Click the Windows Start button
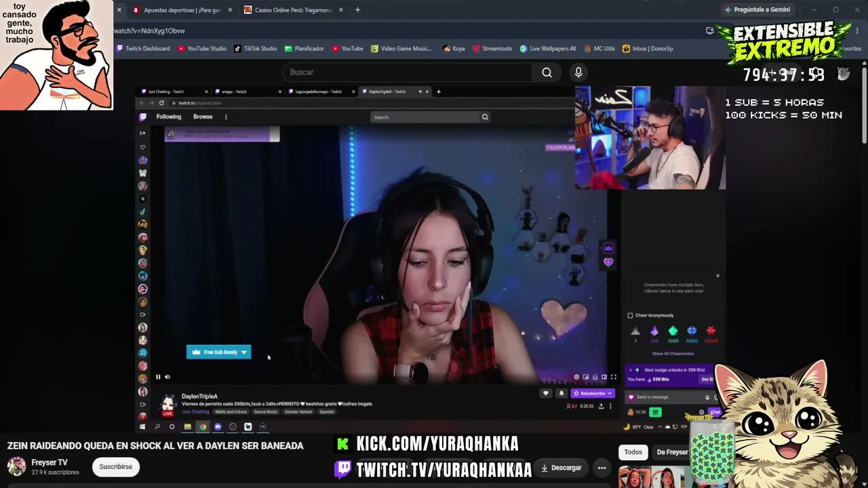Image resolution: width=868 pixels, height=488 pixels. (142, 427)
